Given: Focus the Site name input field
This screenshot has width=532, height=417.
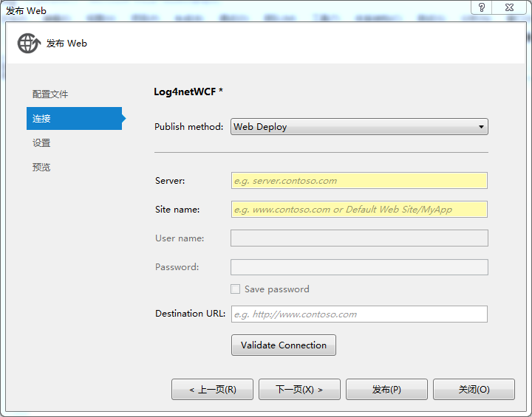Looking at the screenshot, I should 359,210.
